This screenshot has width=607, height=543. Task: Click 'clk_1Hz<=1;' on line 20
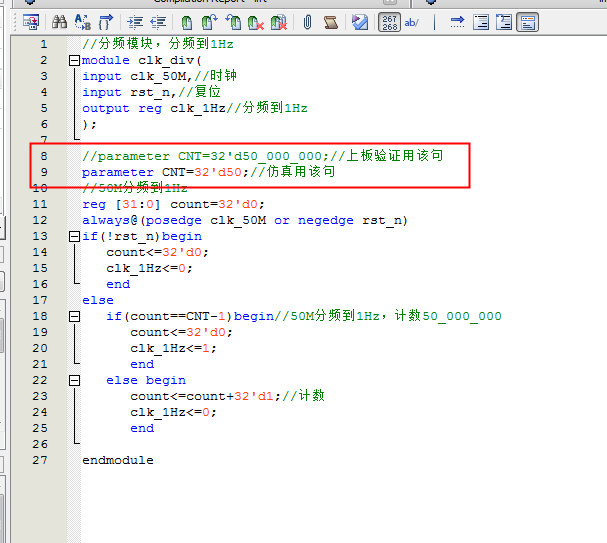[x=173, y=348]
